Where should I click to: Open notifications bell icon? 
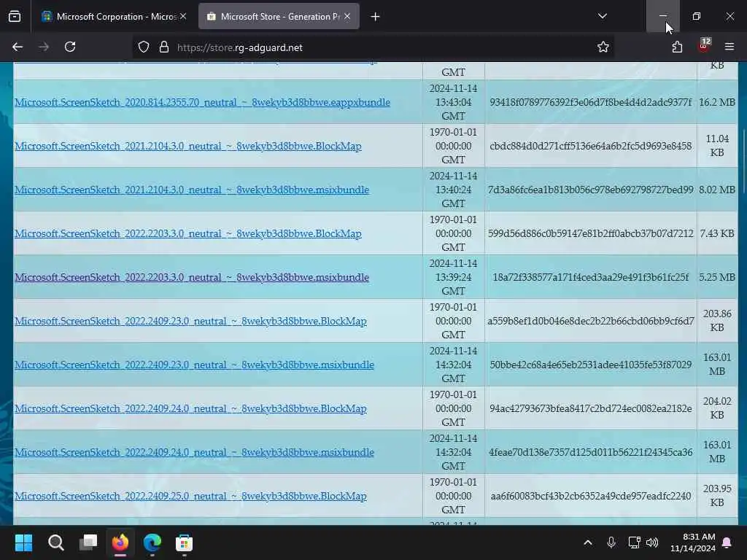727,542
